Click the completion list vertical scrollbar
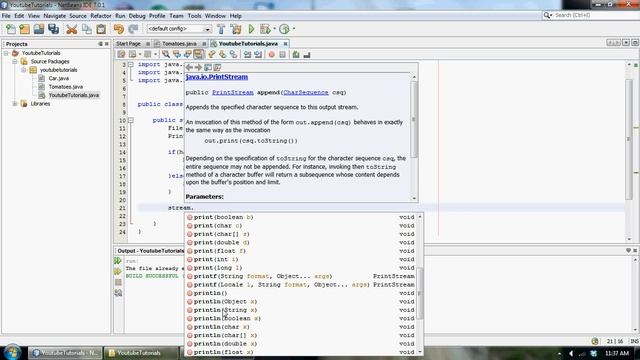640x360 pixels. pyautogui.click(x=420, y=284)
